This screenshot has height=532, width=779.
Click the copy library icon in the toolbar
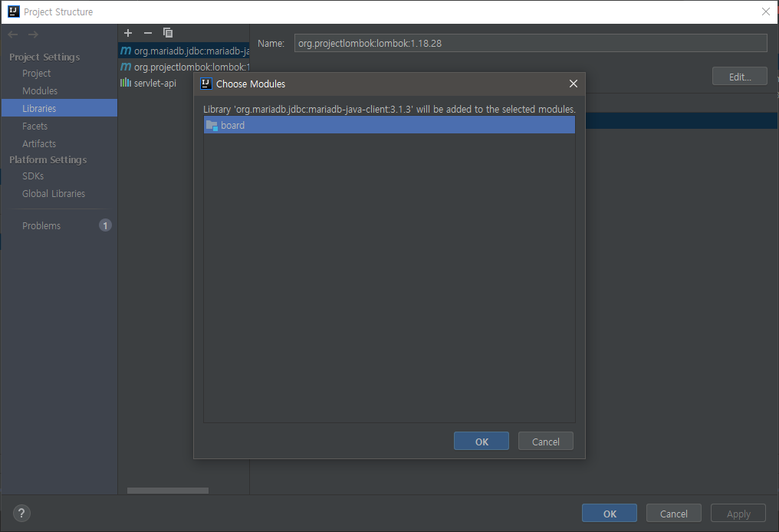click(168, 33)
